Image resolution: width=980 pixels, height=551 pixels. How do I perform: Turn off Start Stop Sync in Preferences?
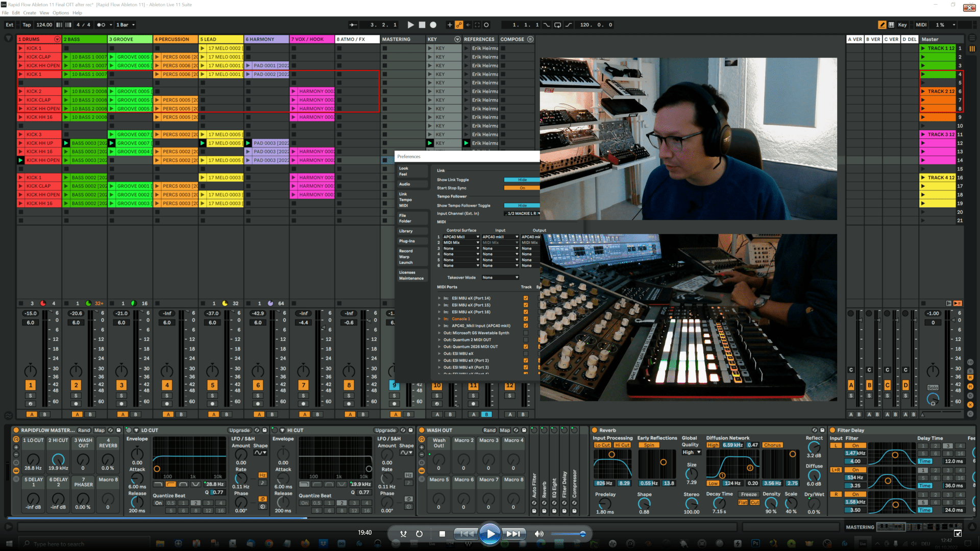[x=521, y=188]
